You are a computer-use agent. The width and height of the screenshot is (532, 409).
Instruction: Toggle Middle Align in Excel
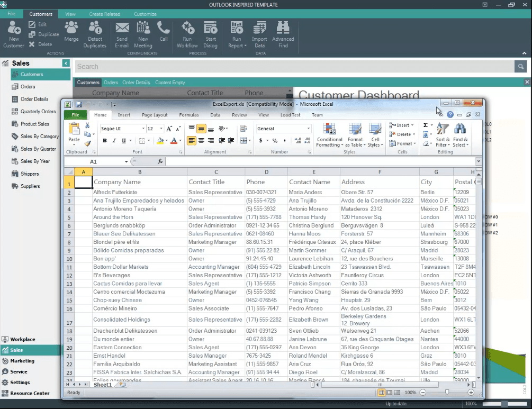[201, 129]
